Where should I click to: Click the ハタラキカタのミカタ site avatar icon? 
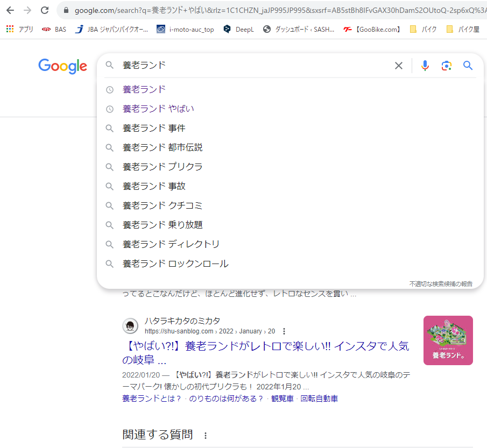[130, 326]
